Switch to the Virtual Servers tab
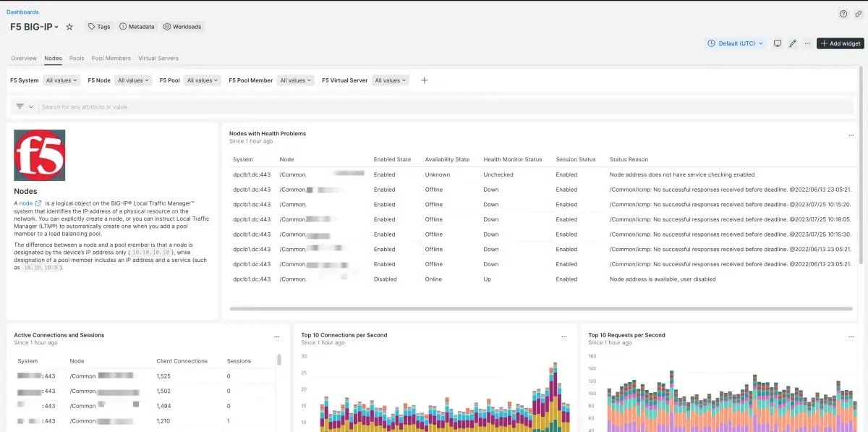Image resolution: width=868 pixels, height=432 pixels. click(x=158, y=58)
